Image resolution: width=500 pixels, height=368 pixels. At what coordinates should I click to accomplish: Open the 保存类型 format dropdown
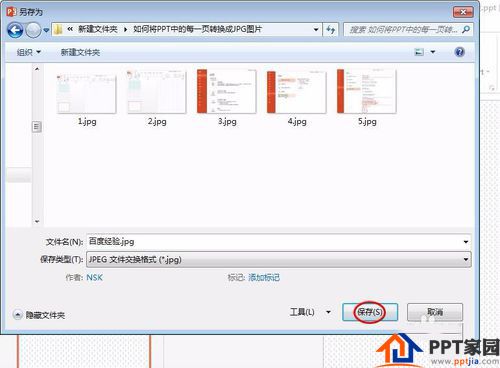coord(279,259)
